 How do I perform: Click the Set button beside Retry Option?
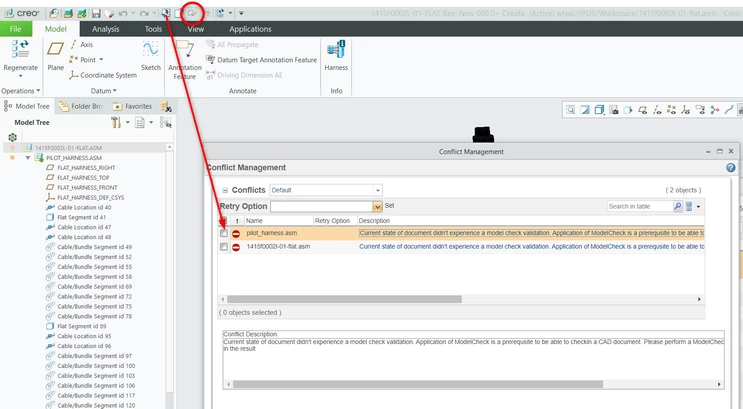pos(390,206)
